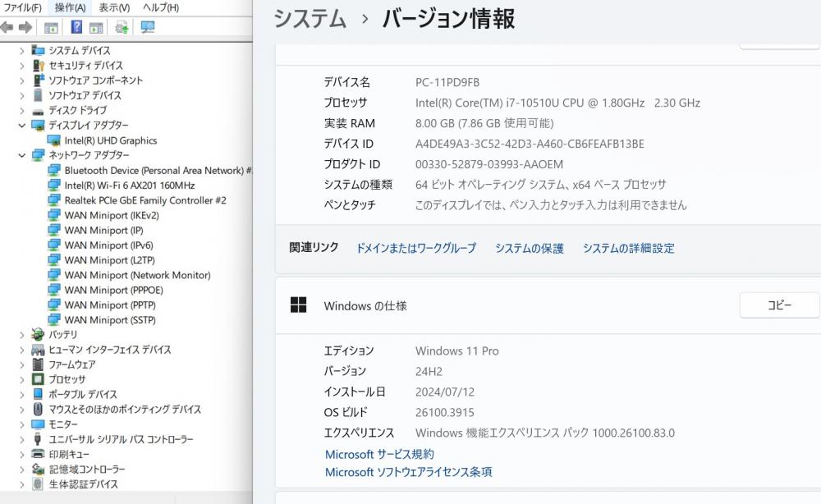Click the WAN Miniport (L2TP) adapter icon

coord(53,259)
